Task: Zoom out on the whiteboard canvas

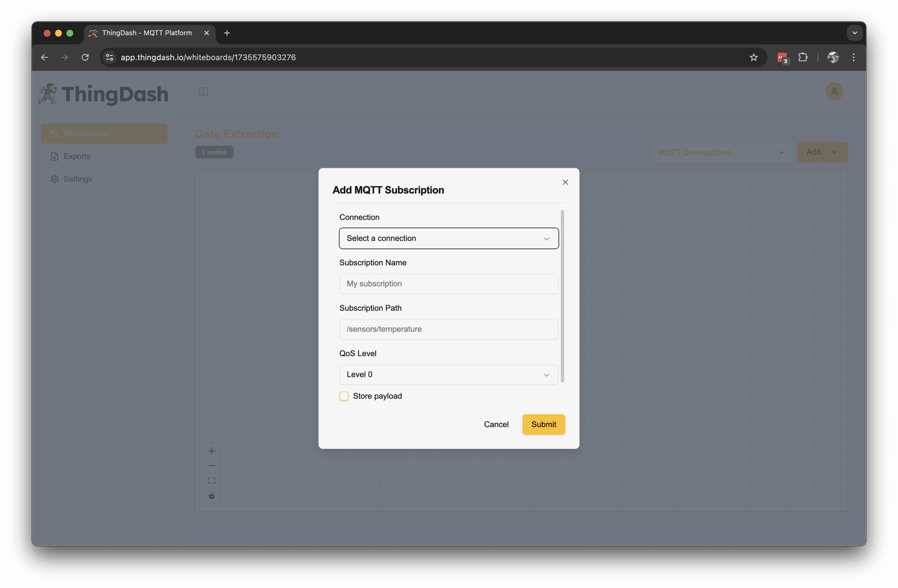Action: click(212, 466)
